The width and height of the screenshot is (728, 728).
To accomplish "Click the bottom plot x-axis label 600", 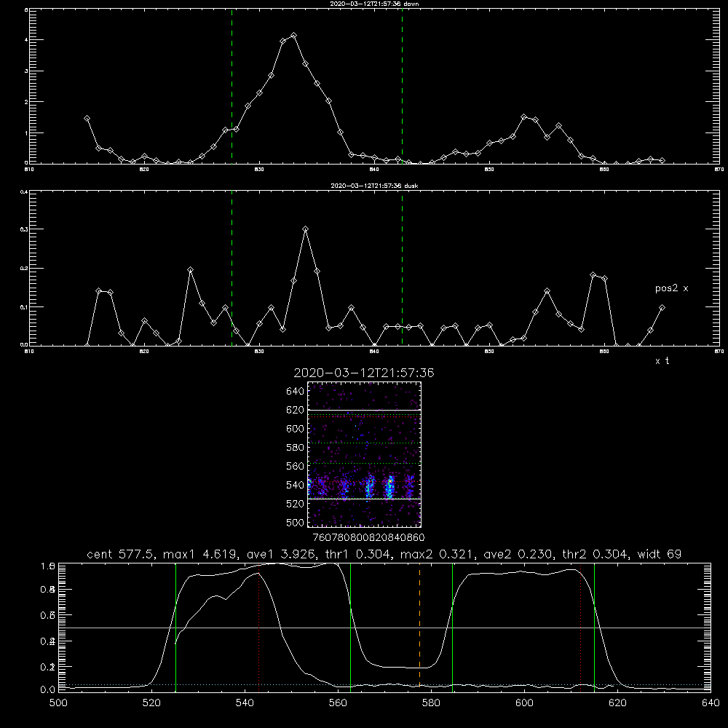I will tap(524, 703).
